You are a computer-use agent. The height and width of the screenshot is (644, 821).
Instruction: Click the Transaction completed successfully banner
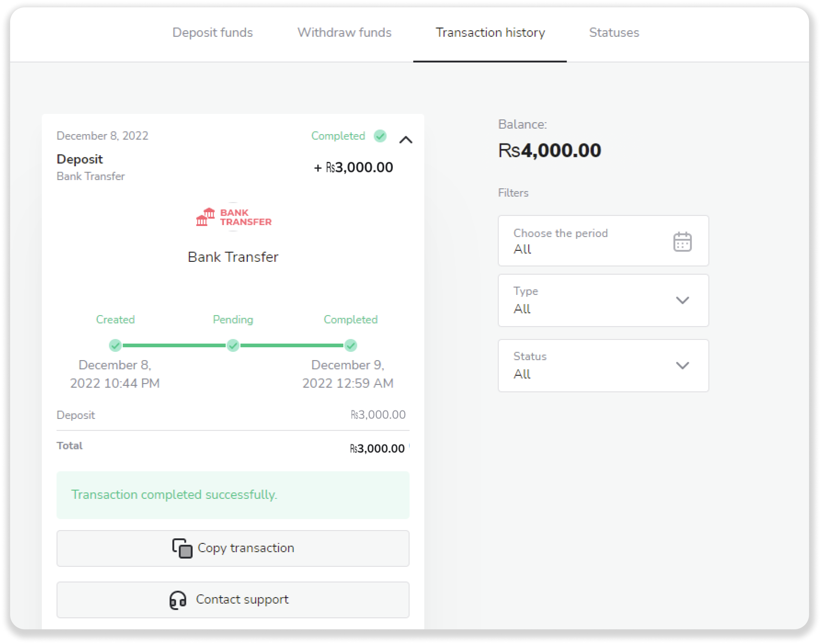click(233, 495)
